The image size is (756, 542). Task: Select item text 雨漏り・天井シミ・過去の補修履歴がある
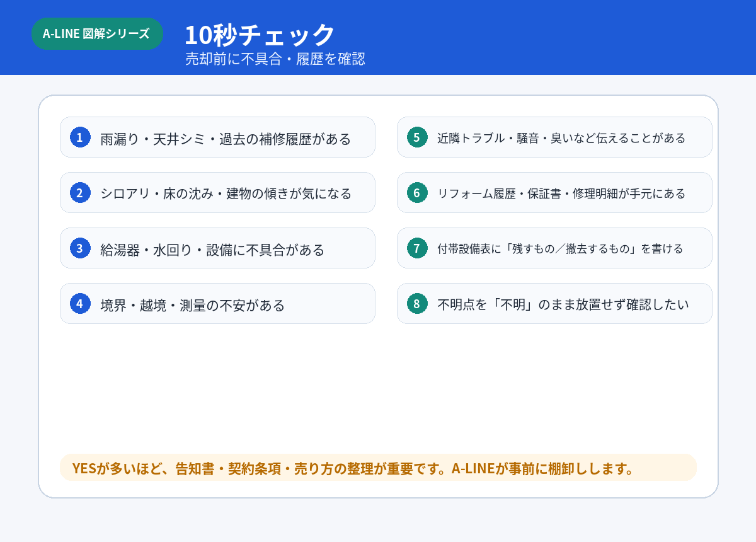226,139
